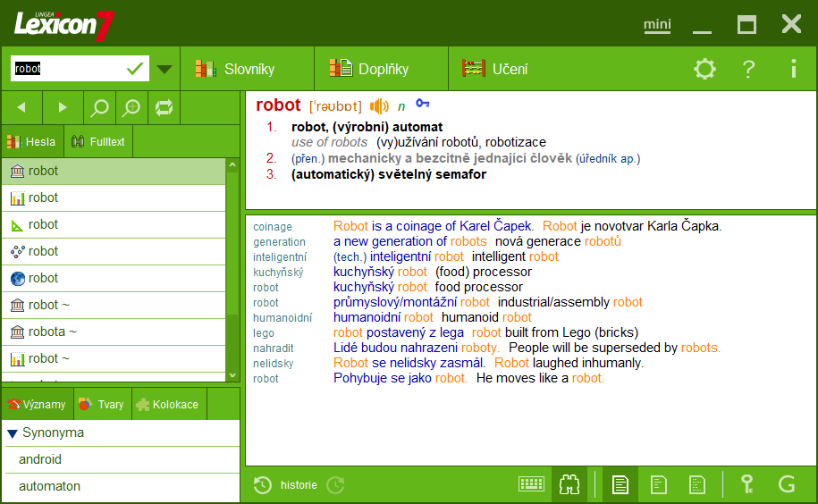Viewport: 818px width, 504px height.
Task: Open help with the question mark icon
Action: 748,69
